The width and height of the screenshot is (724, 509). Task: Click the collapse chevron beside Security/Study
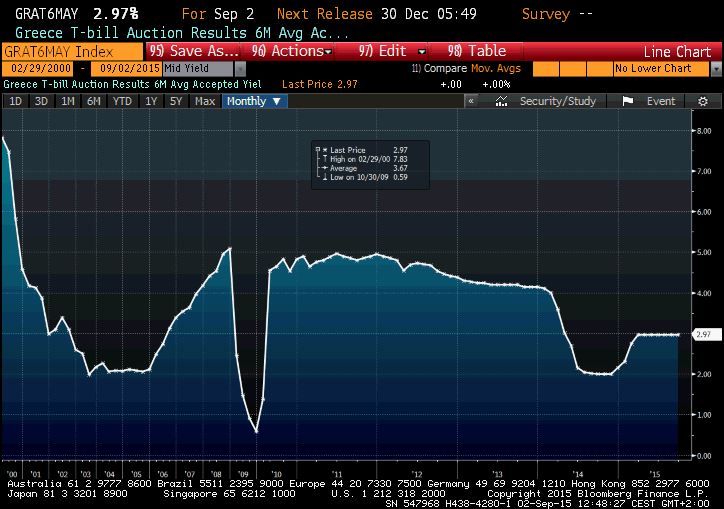pos(471,101)
